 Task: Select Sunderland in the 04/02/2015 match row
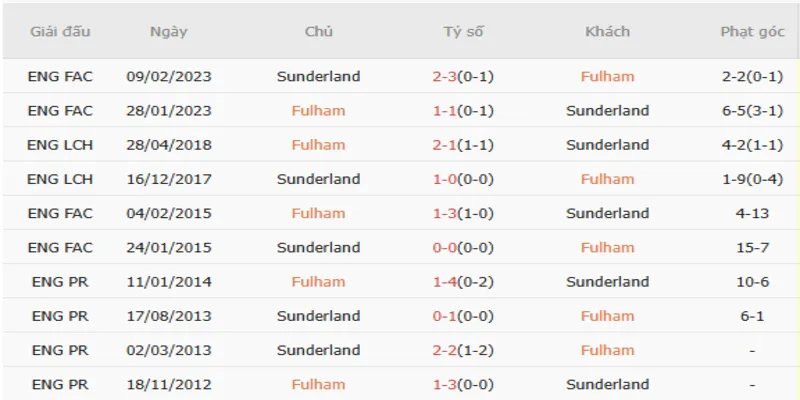(607, 213)
